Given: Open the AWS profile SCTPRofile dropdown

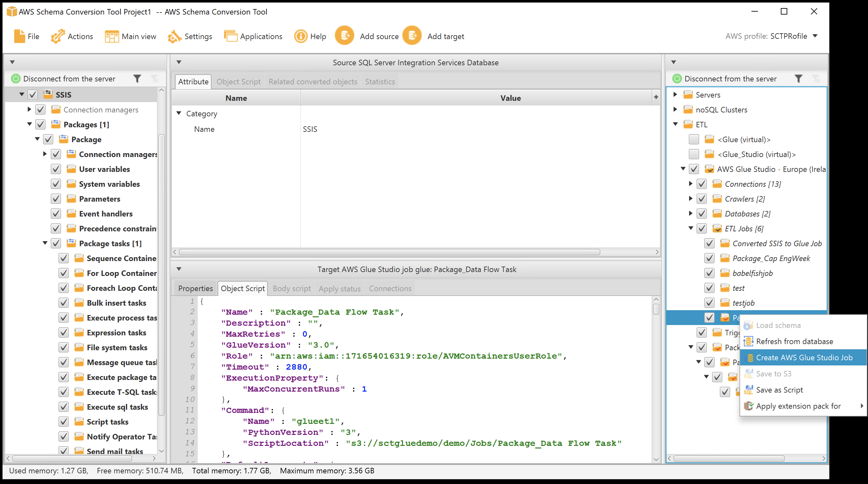Looking at the screenshot, I should tap(815, 36).
